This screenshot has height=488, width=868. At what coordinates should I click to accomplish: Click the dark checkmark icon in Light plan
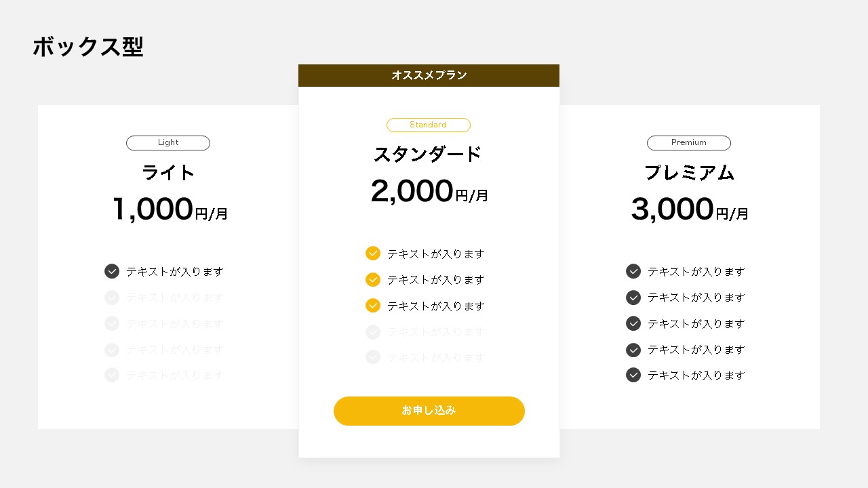pos(112,271)
